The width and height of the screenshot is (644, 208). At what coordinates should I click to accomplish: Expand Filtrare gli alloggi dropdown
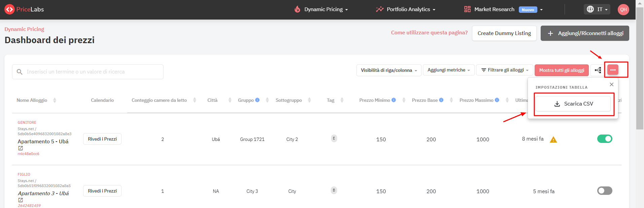(504, 70)
